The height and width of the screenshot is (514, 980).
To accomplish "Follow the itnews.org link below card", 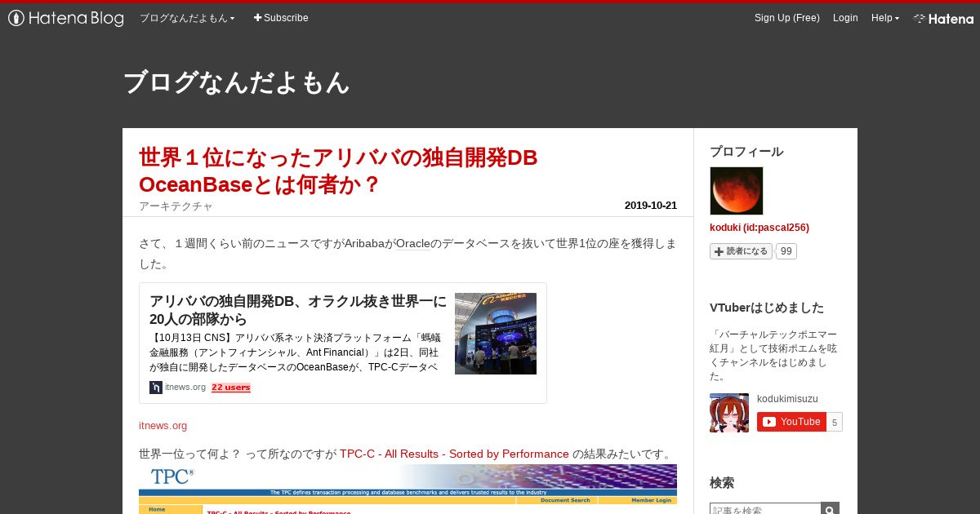I will (163, 425).
